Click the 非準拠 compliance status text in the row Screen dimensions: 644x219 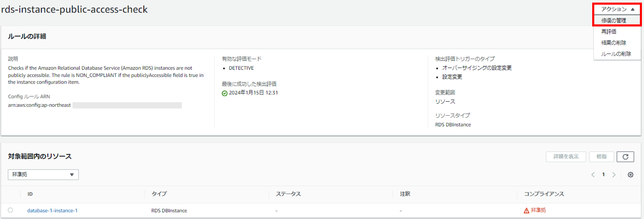[538, 211]
